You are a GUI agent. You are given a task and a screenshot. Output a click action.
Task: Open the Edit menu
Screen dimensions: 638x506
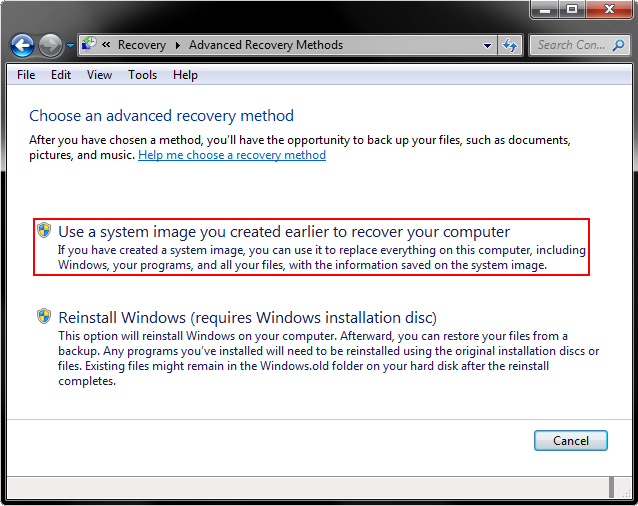click(61, 75)
